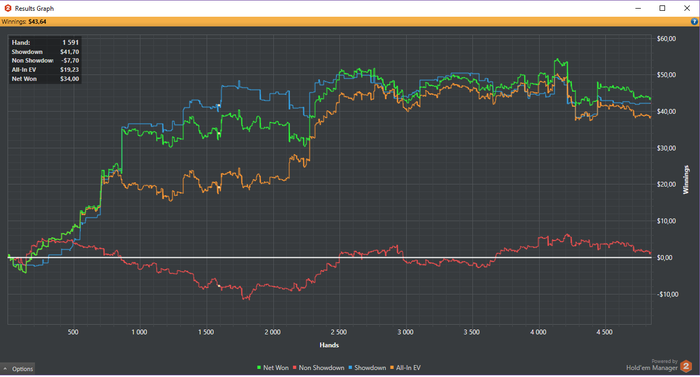The height and width of the screenshot is (377, 700).
Task: Click the $20,00 axis label
Action: pos(666,184)
